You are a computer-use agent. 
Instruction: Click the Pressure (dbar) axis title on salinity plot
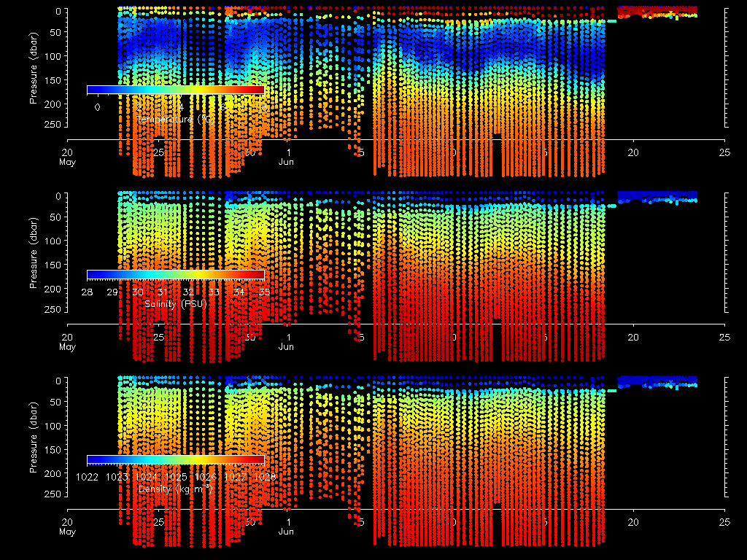(x=34, y=260)
